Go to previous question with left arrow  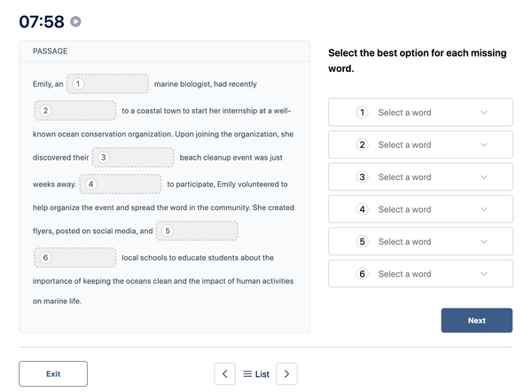(x=224, y=373)
